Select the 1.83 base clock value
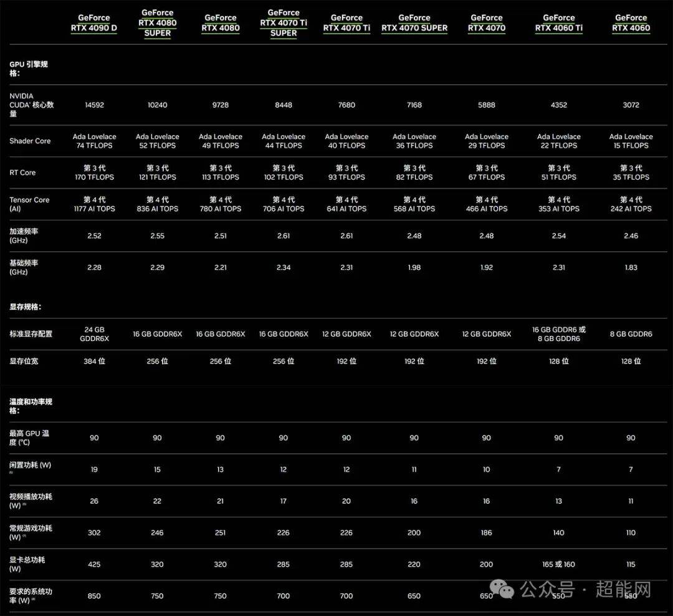 pos(631,267)
